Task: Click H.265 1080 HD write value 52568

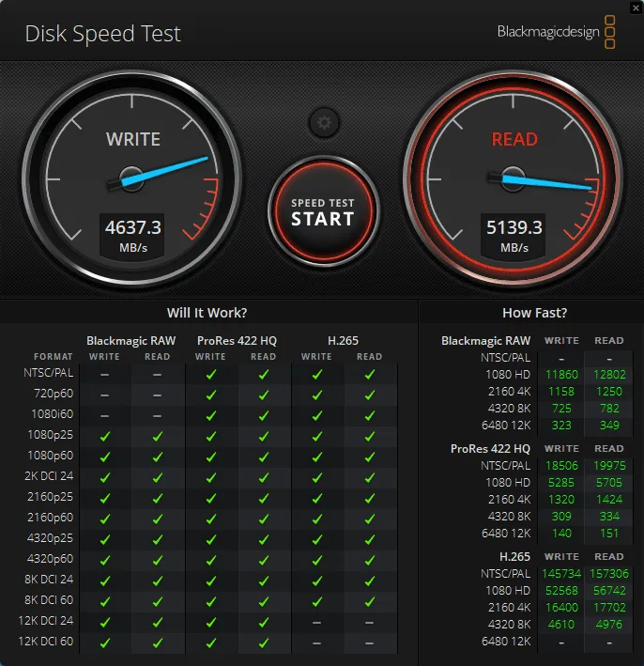Action: click(561, 591)
